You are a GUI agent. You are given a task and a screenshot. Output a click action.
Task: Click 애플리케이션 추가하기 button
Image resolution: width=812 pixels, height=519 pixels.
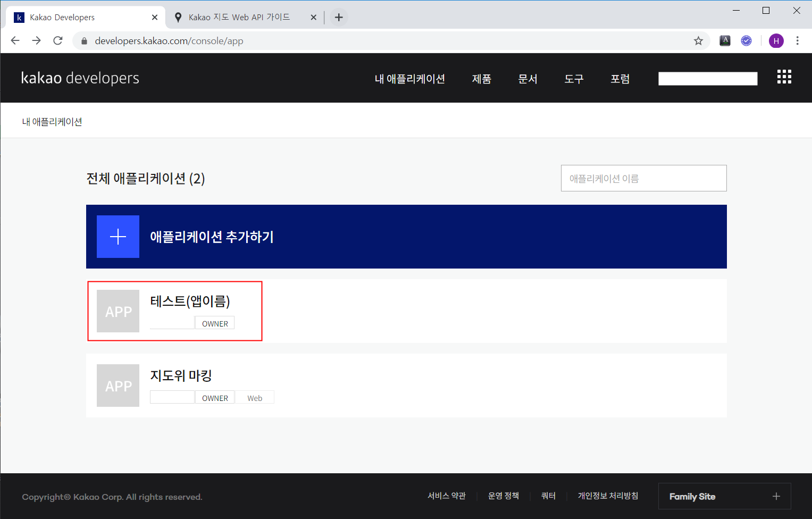pos(406,237)
